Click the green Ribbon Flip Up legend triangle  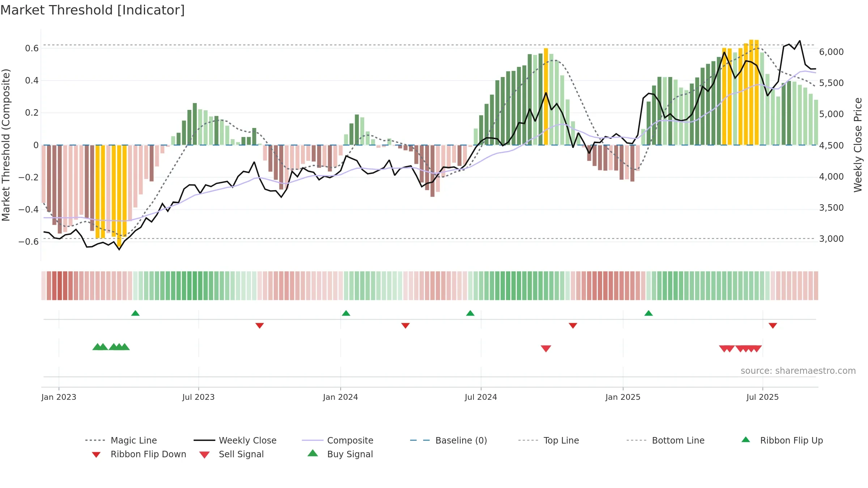click(746, 440)
